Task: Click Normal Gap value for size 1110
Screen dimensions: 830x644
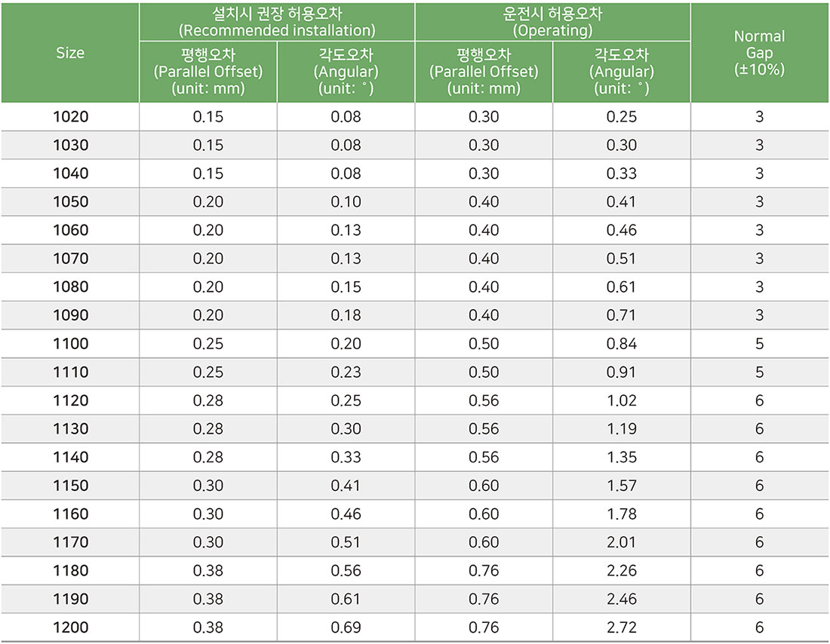Action: (x=759, y=373)
